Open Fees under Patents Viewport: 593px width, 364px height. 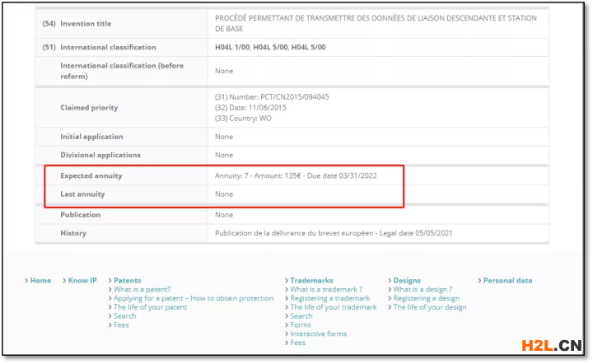click(121, 325)
